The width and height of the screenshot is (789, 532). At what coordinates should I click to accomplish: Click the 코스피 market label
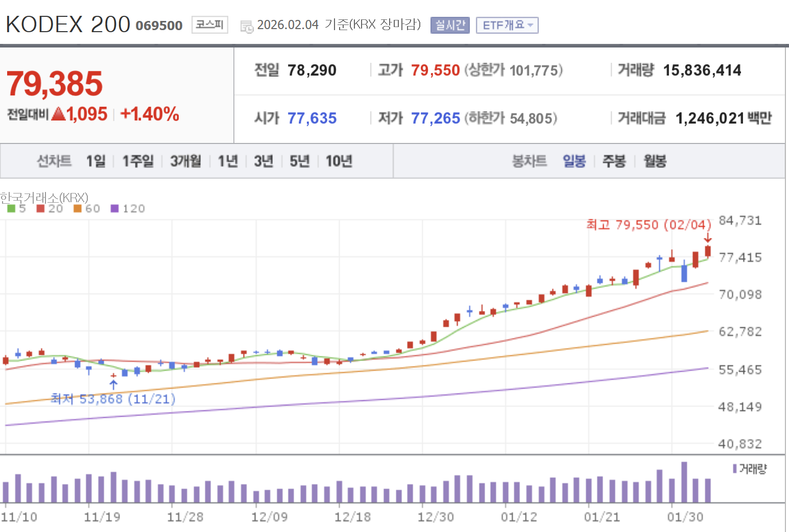tap(210, 25)
